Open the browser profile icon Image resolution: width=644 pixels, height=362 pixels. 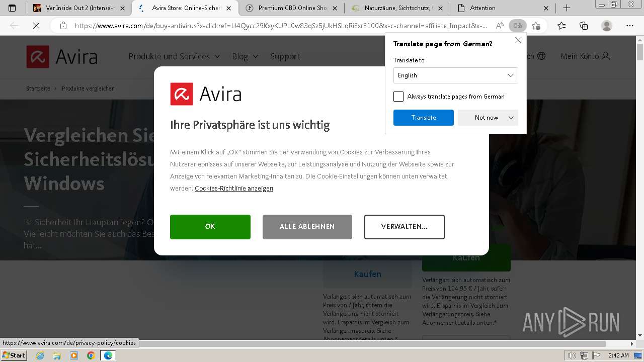point(607,26)
